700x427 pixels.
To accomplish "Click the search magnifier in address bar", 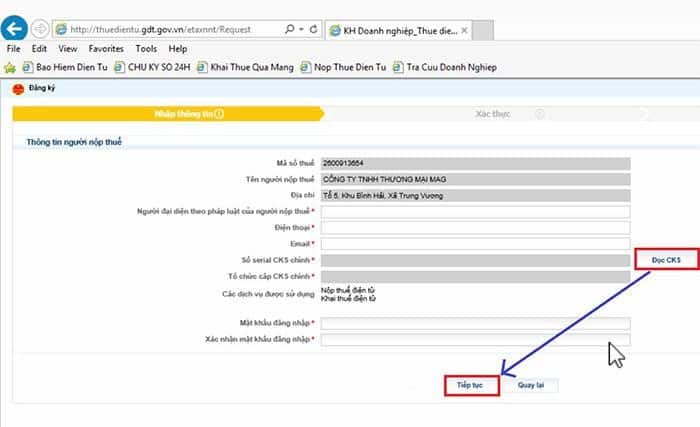I will (290, 29).
